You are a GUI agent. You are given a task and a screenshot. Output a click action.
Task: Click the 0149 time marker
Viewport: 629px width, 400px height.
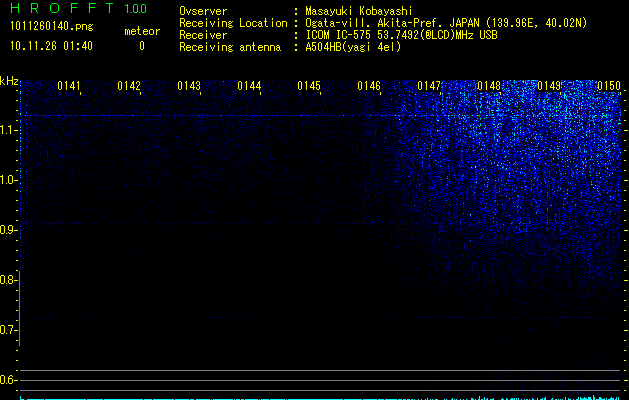tap(549, 86)
